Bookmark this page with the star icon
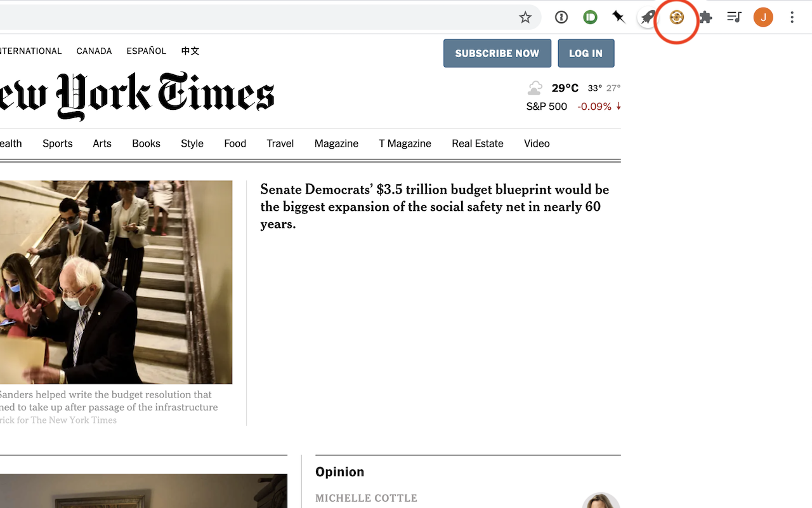The width and height of the screenshot is (812, 508). 525,18
